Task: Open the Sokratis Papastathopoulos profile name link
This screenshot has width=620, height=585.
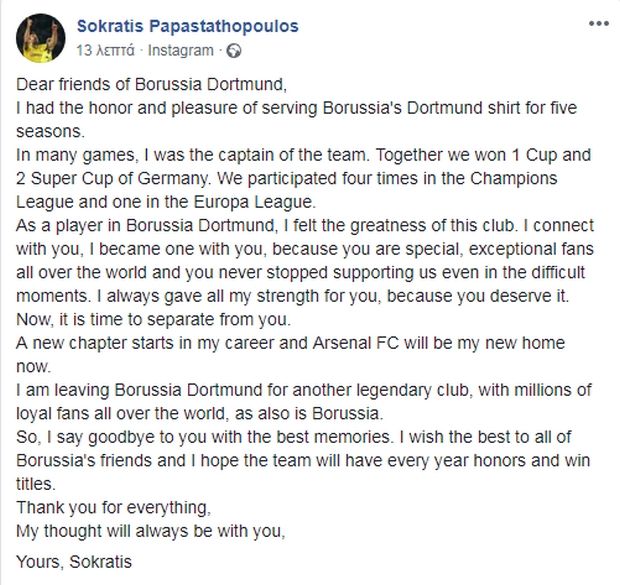Action: point(187,26)
